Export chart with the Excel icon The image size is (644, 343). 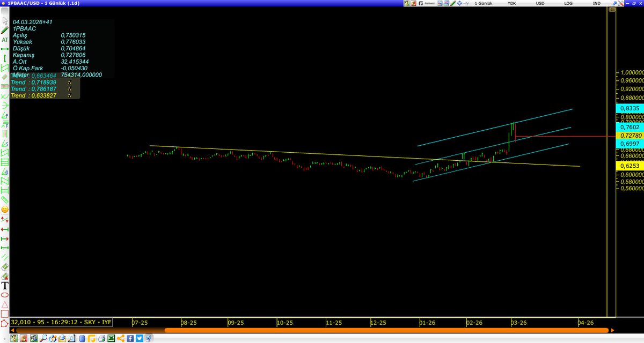pos(111,338)
